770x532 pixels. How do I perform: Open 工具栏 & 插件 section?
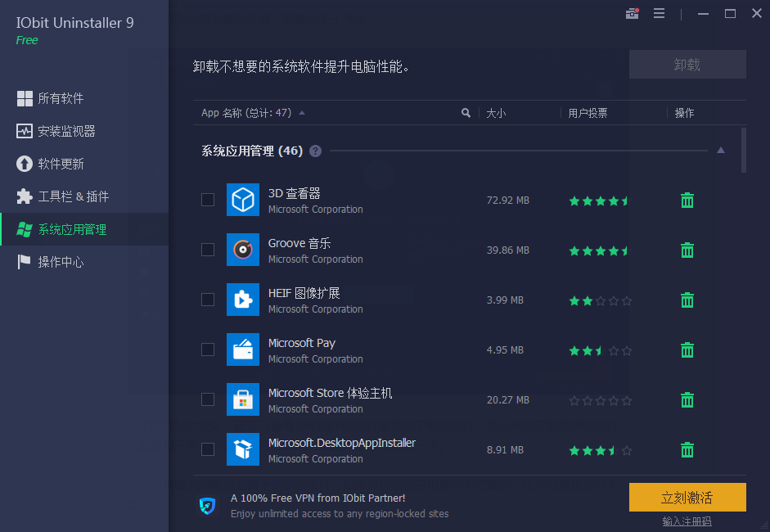pyautogui.click(x=84, y=196)
